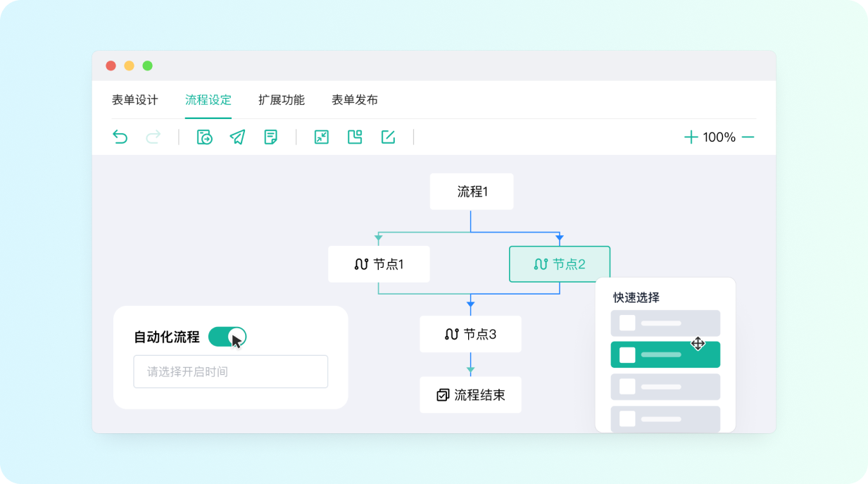Open the sticky note toolbar icon
The width and height of the screenshot is (868, 484).
point(270,137)
